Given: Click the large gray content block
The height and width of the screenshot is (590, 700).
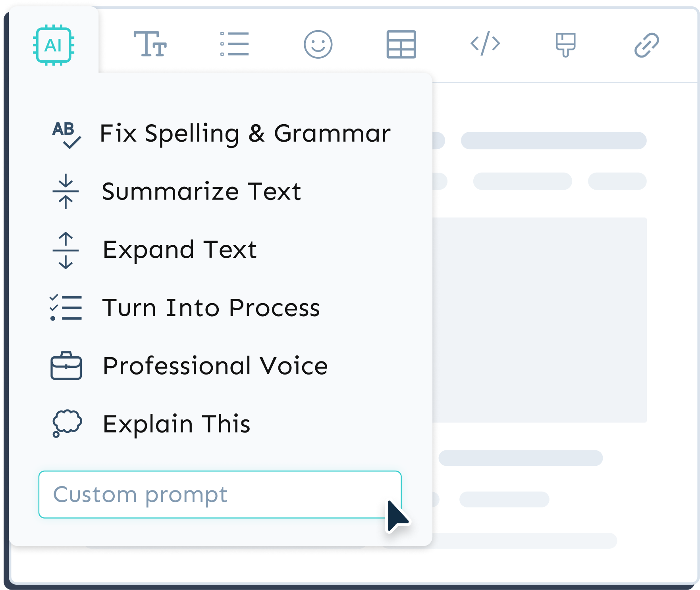Looking at the screenshot, I should tap(539, 319).
